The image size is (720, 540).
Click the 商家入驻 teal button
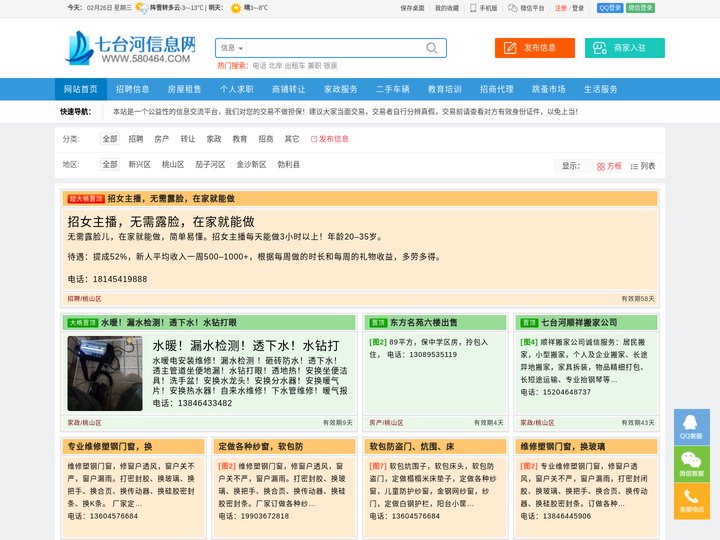(624, 48)
